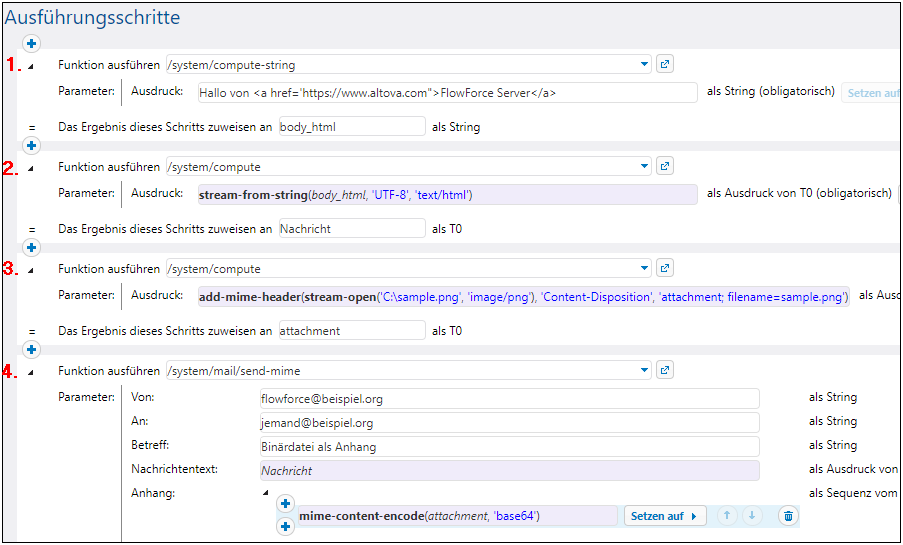Click the Betreff field with 'Binärdatei als Anhang'
903x545 pixels.
point(508,446)
